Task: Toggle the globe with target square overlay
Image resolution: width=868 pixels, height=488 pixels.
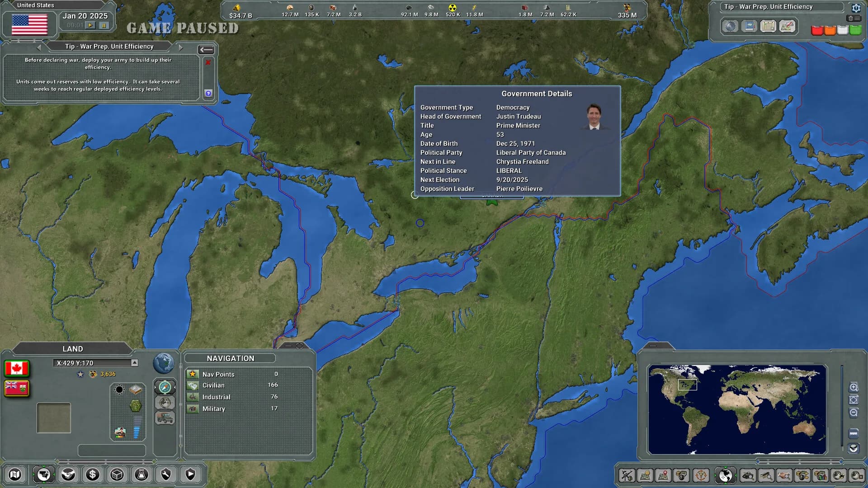Action: [857, 475]
